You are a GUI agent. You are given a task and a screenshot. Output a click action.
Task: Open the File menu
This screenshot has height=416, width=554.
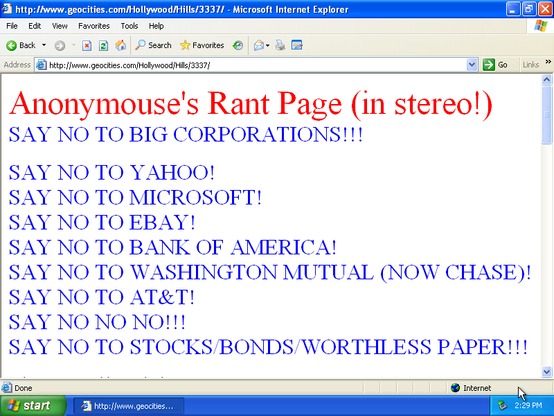(x=12, y=26)
